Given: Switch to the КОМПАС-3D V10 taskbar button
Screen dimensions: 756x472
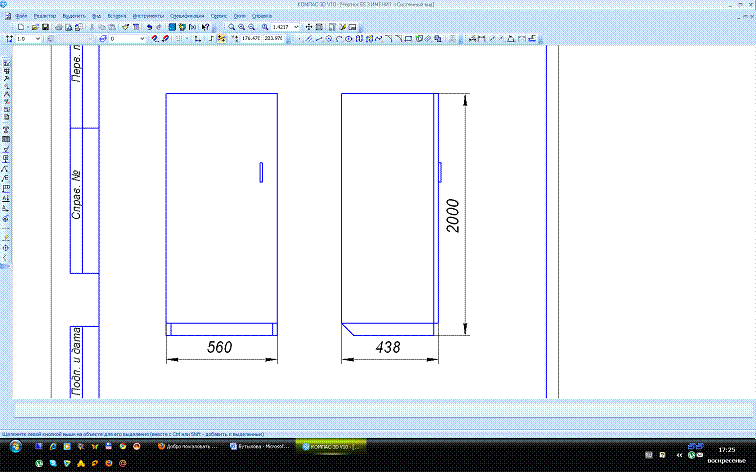Looking at the screenshot, I should click(331, 447).
